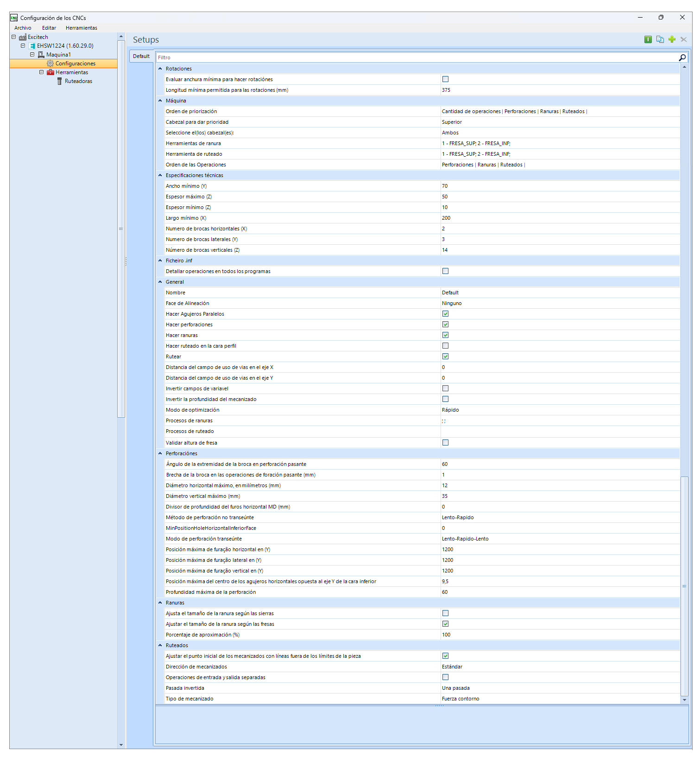Screen dimensions: 700x757
Task: Click the 'Rápido' optimization mode value
Action: (450, 410)
